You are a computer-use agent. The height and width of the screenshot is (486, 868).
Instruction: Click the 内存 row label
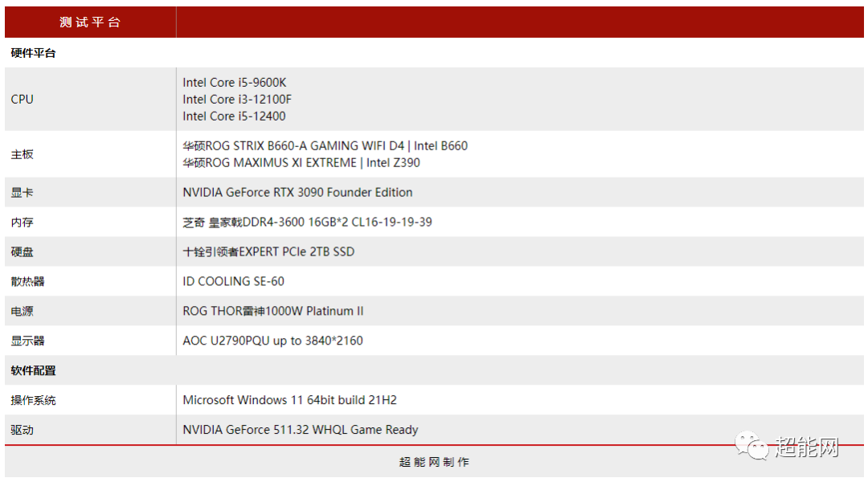click(23, 223)
